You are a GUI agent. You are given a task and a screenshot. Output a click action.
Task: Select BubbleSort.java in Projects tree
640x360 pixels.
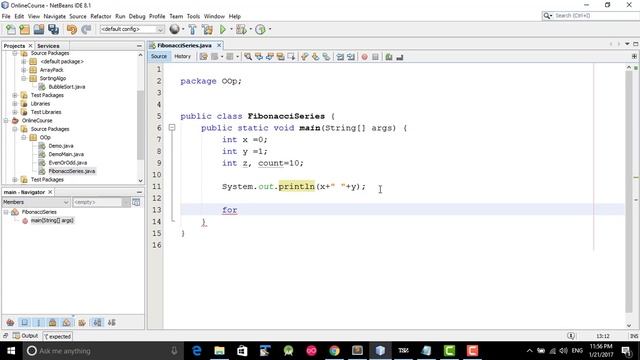tap(66, 87)
